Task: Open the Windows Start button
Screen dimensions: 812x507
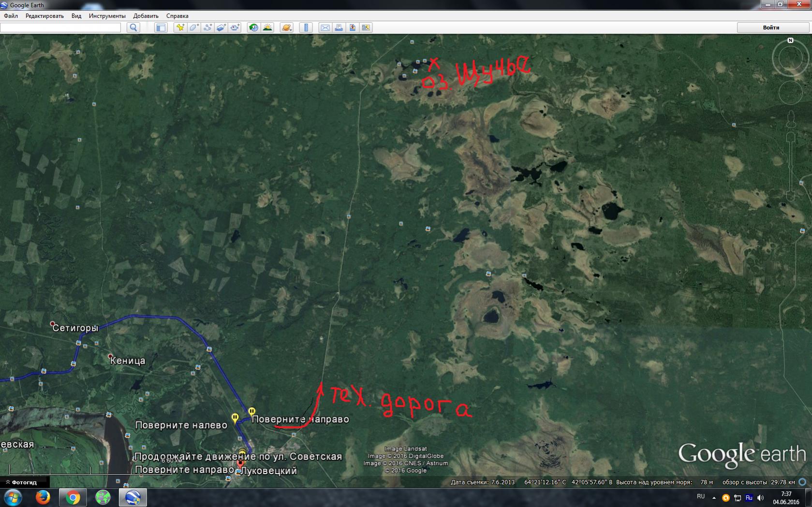Action: point(13,497)
